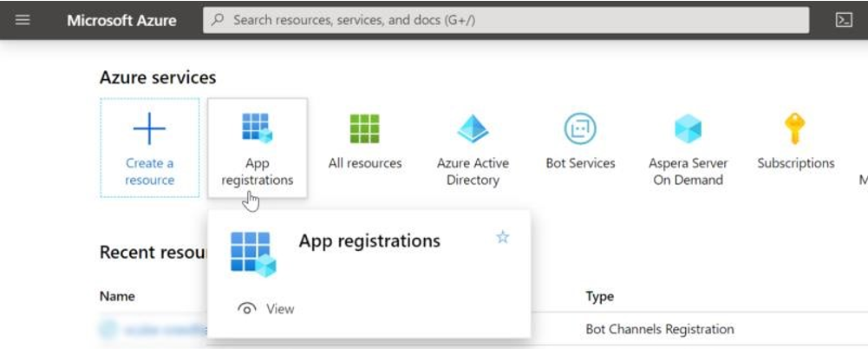Click the Type column header

pos(599,296)
